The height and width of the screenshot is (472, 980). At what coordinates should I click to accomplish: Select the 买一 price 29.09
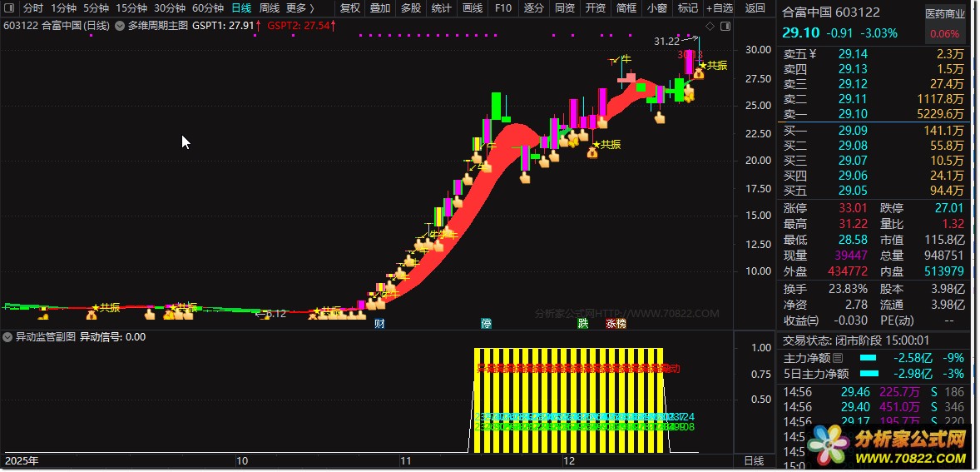853,131
